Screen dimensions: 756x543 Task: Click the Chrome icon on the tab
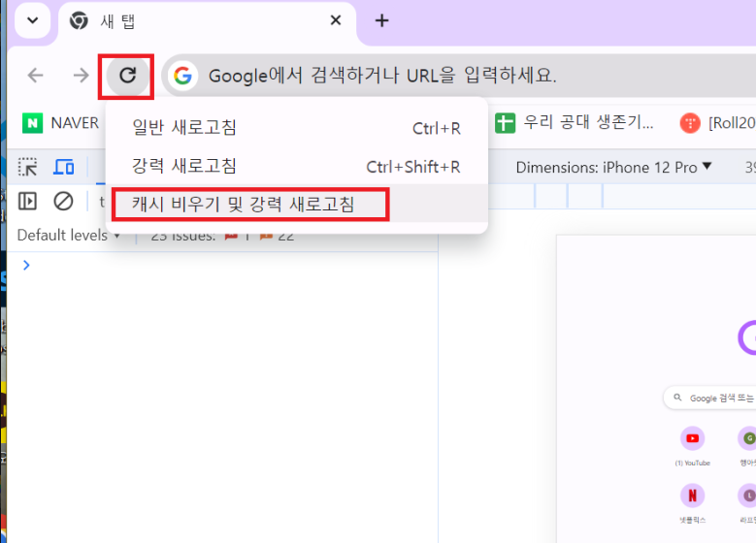(x=79, y=20)
